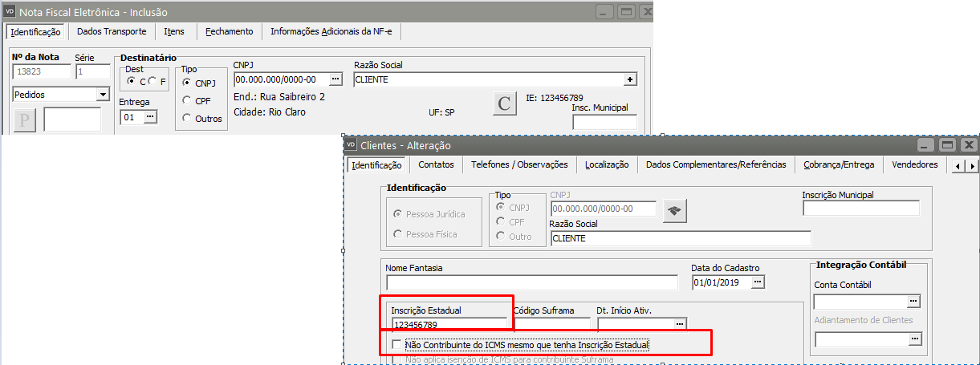Open Entrega lookup ellipsis button

[149, 116]
